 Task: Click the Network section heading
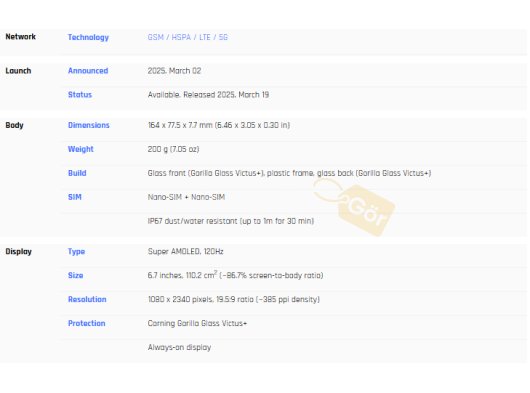pyautogui.click(x=21, y=37)
